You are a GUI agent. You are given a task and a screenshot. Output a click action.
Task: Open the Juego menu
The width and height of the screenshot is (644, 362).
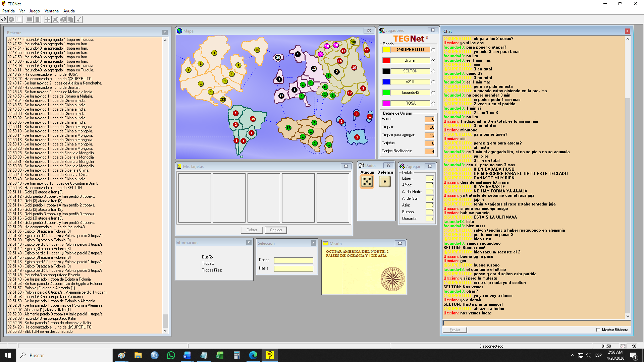[34, 11]
